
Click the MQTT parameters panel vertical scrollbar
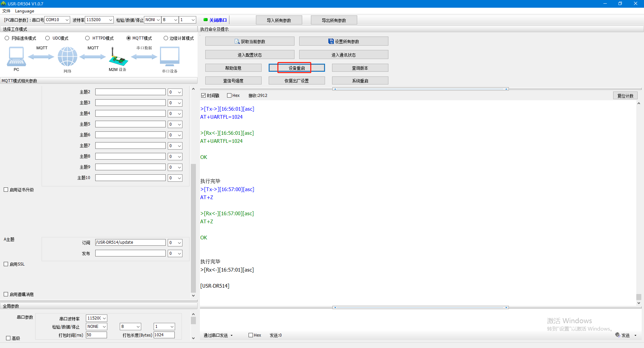pyautogui.click(x=193, y=228)
